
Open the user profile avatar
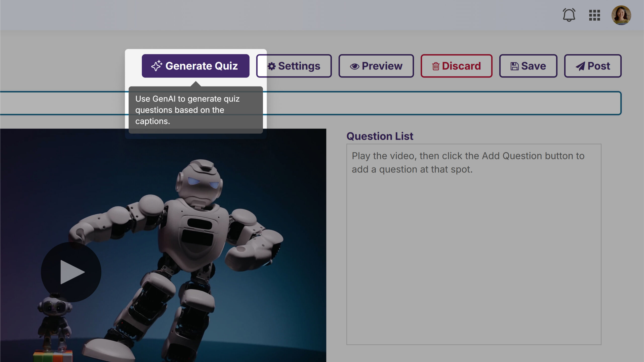(621, 15)
